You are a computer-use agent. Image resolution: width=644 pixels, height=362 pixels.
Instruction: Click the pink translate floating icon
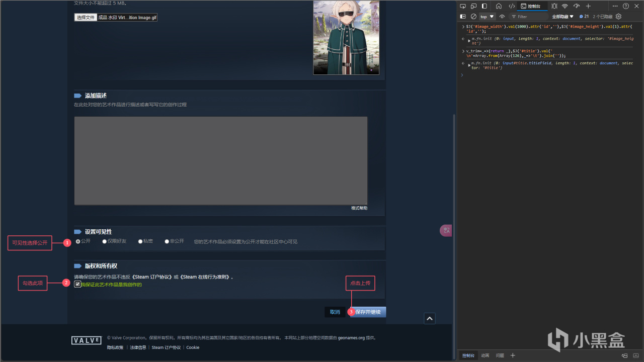click(446, 230)
